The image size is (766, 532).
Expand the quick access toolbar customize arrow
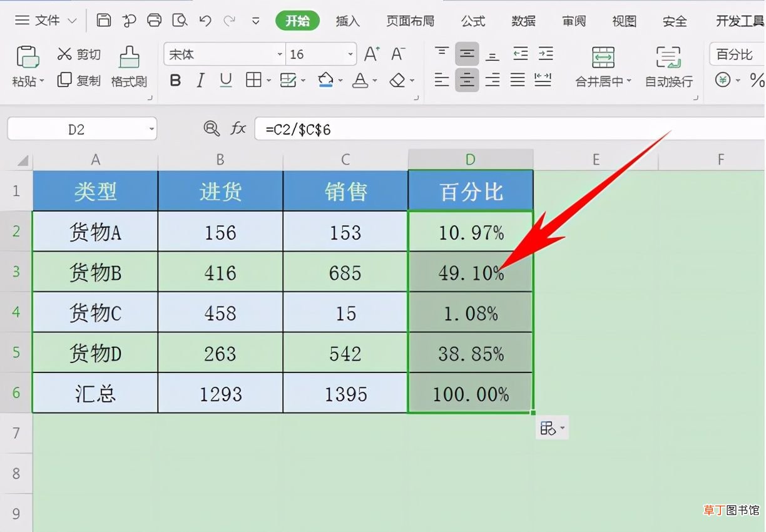(x=255, y=21)
